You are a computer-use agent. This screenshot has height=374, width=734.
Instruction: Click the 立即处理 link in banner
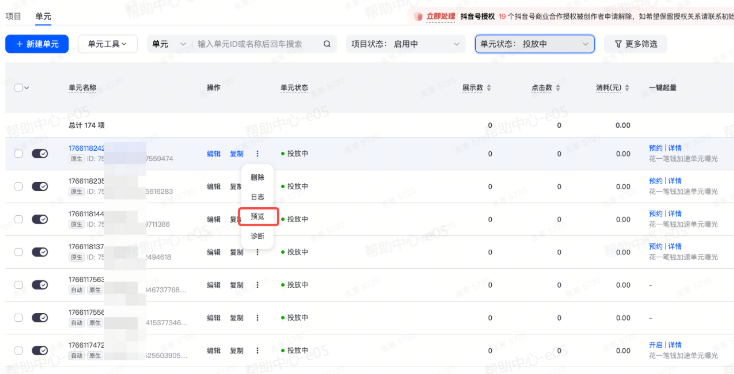point(440,16)
